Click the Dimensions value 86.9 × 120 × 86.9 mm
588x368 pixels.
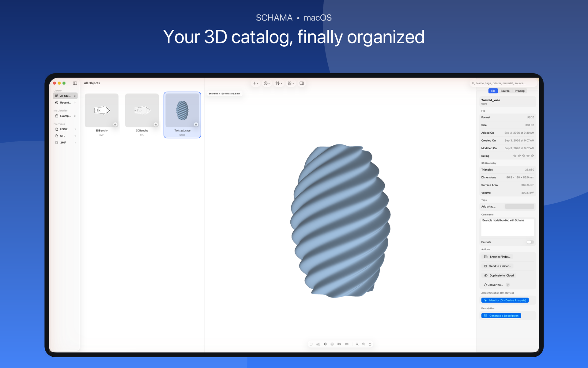520,177
